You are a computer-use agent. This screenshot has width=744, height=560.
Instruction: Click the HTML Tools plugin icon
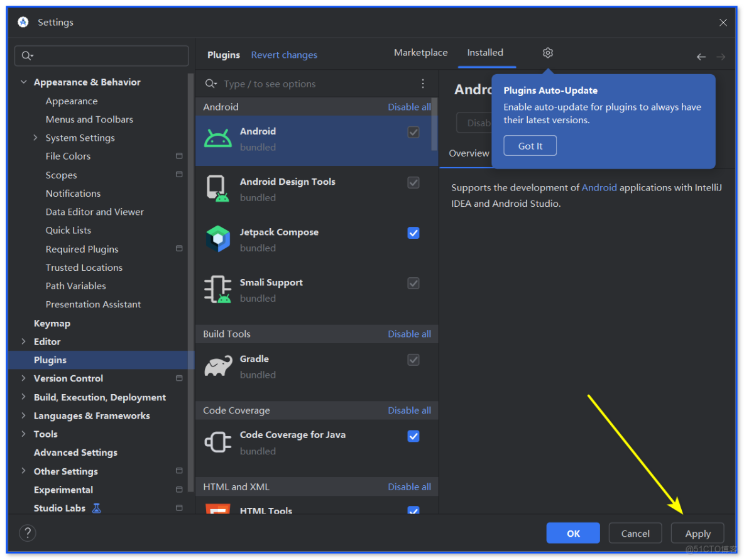[217, 510]
